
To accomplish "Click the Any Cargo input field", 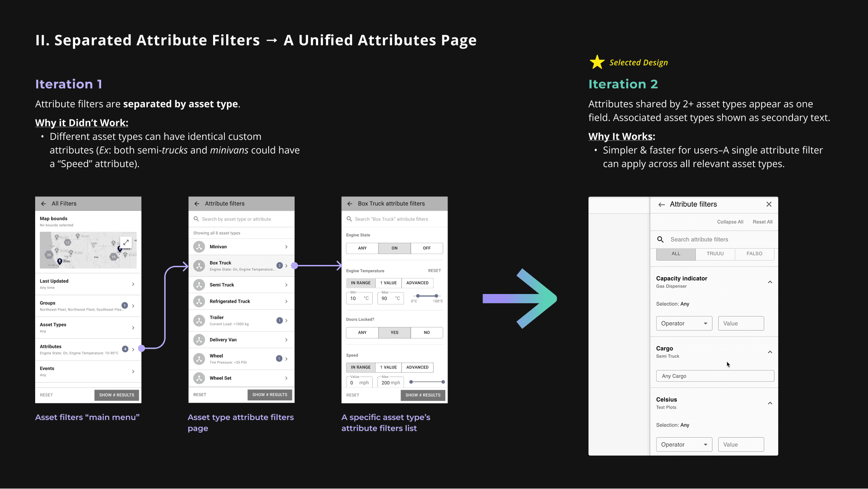I will tap(715, 376).
